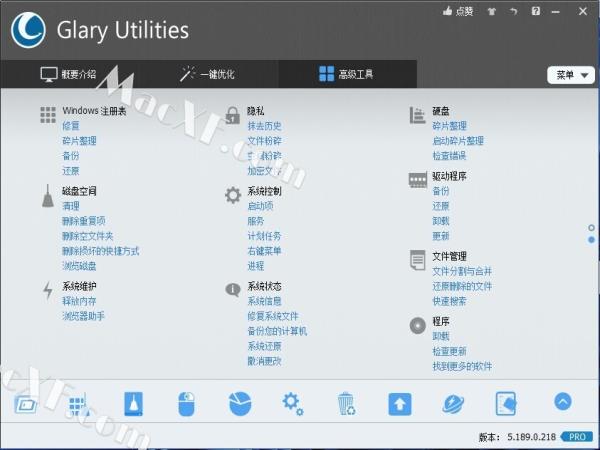Open the skin shirt icon in title bar

(492, 11)
